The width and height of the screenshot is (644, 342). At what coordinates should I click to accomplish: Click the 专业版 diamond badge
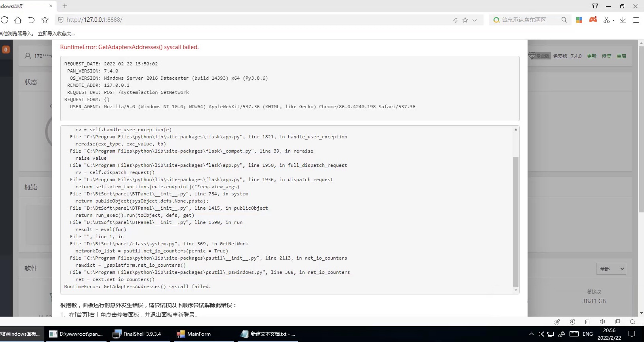point(539,56)
